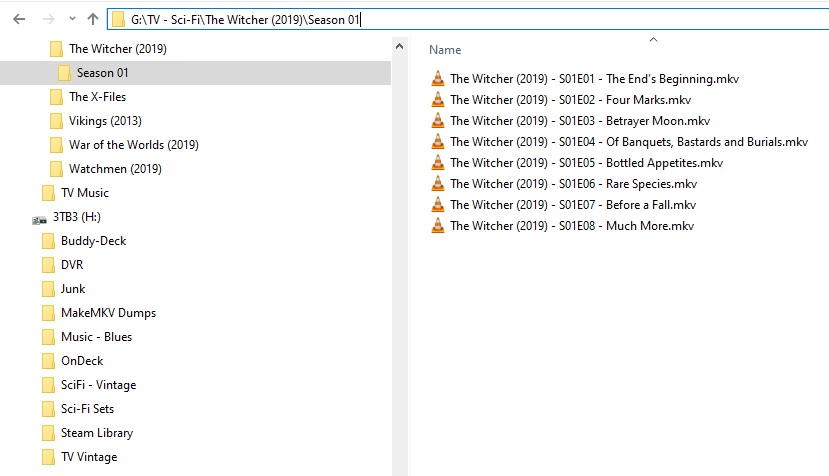This screenshot has height=476, width=829.
Task: Open the Vikings (2013) folder
Action: [x=105, y=121]
